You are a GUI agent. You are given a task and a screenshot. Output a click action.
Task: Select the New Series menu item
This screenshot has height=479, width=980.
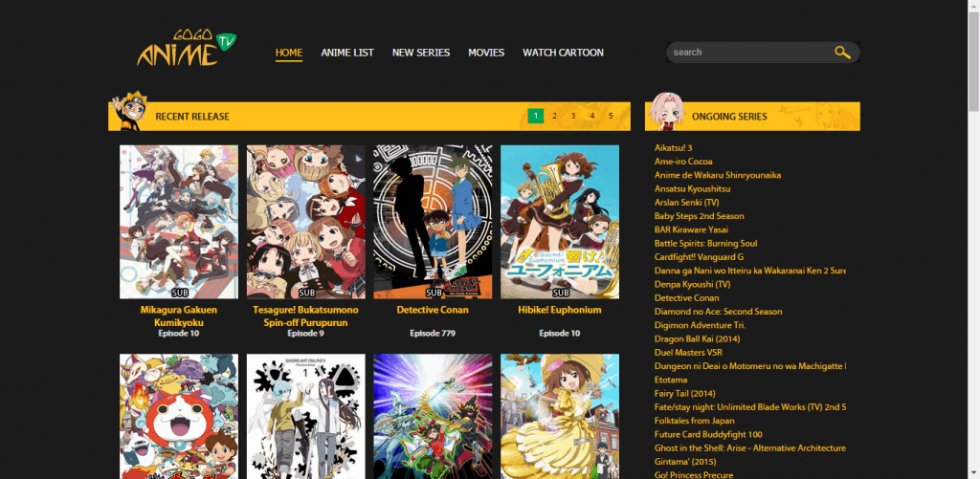pyautogui.click(x=421, y=53)
